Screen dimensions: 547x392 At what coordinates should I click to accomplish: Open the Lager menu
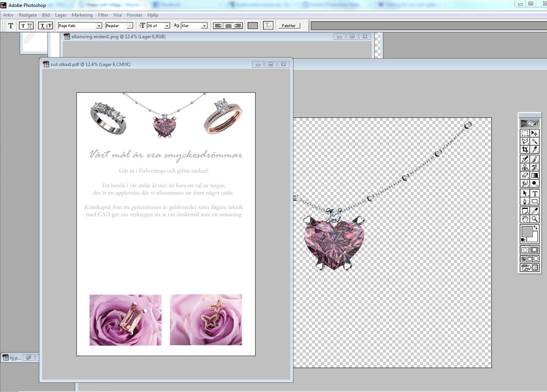click(x=61, y=15)
